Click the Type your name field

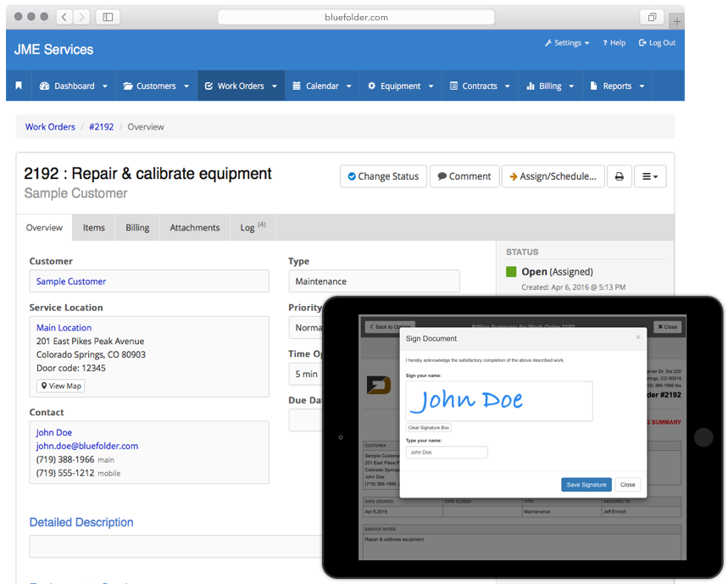pos(447,452)
